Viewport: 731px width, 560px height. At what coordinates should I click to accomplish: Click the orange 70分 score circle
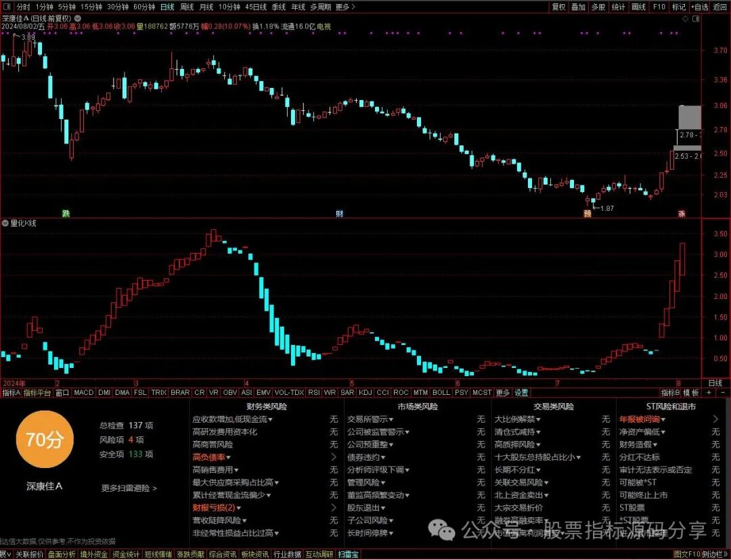pos(45,440)
